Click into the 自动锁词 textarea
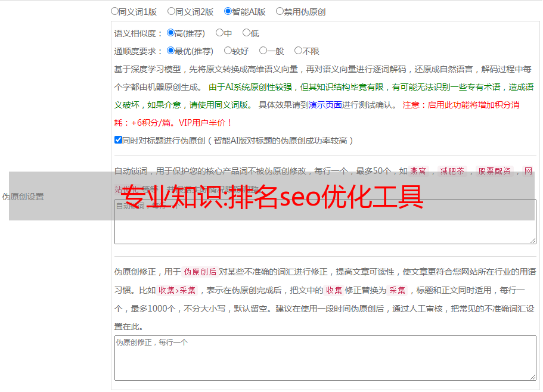 (325, 222)
